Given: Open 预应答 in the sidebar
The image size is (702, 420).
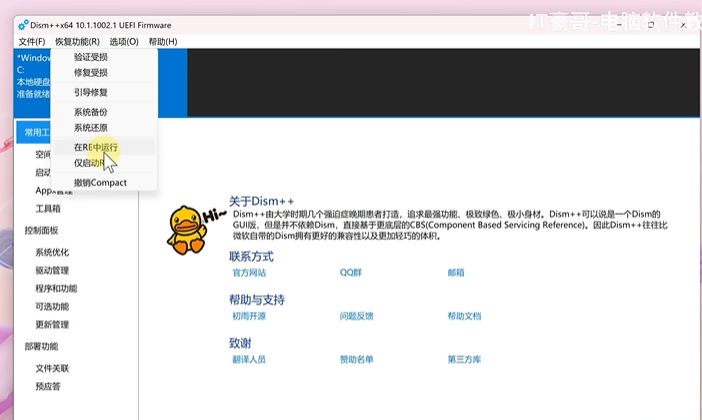Looking at the screenshot, I should tap(48, 386).
